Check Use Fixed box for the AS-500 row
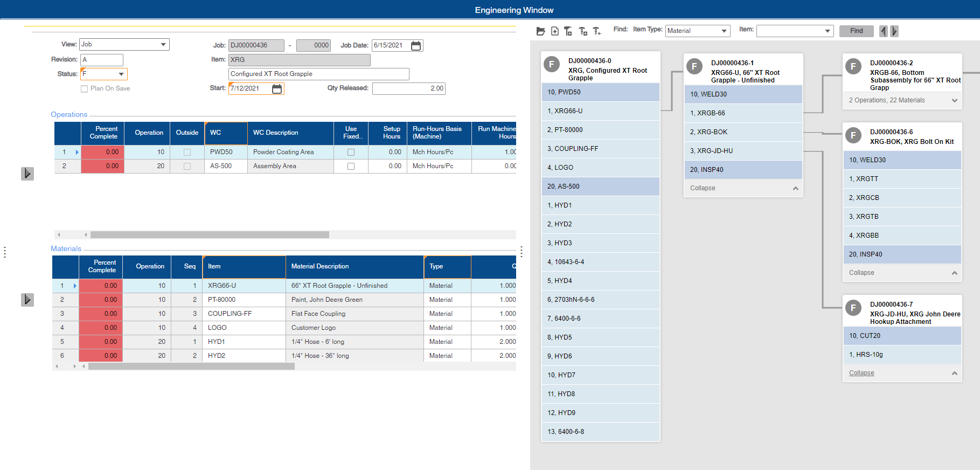This screenshot has width=980, height=470. point(351,167)
